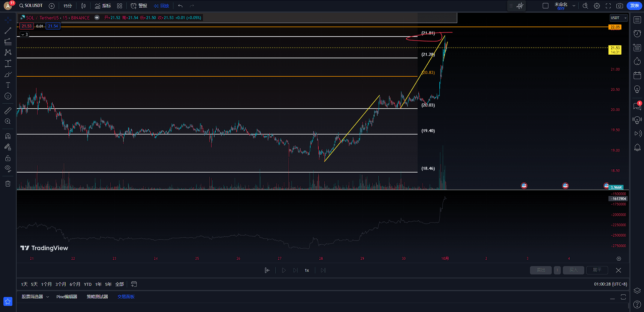
Task: Open quick search icon
Action: point(585,6)
